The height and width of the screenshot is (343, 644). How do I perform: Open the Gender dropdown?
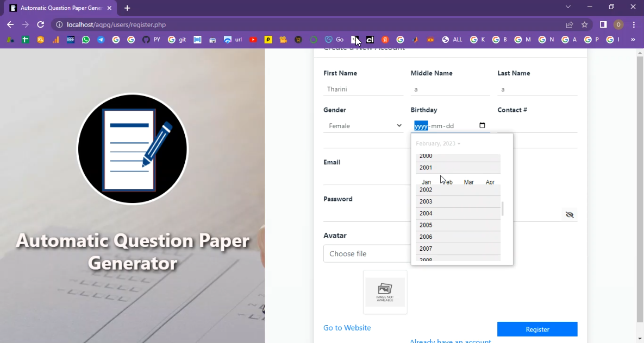click(364, 126)
